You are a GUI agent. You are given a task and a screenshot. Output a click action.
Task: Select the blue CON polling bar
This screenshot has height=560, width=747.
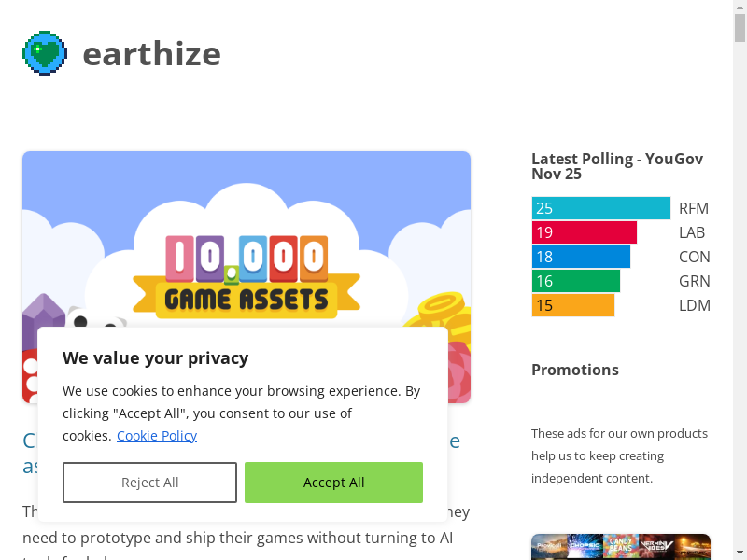(581, 257)
